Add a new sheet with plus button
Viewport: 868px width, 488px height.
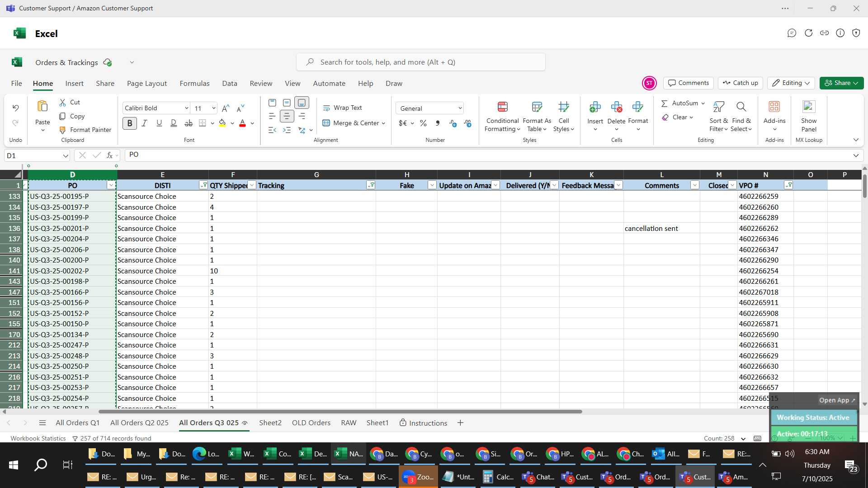coord(460,423)
